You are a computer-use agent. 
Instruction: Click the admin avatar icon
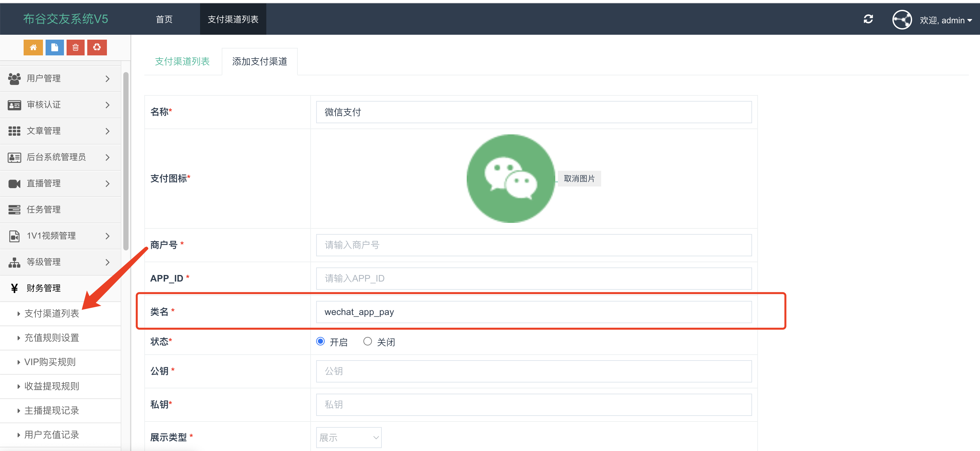(x=901, y=19)
